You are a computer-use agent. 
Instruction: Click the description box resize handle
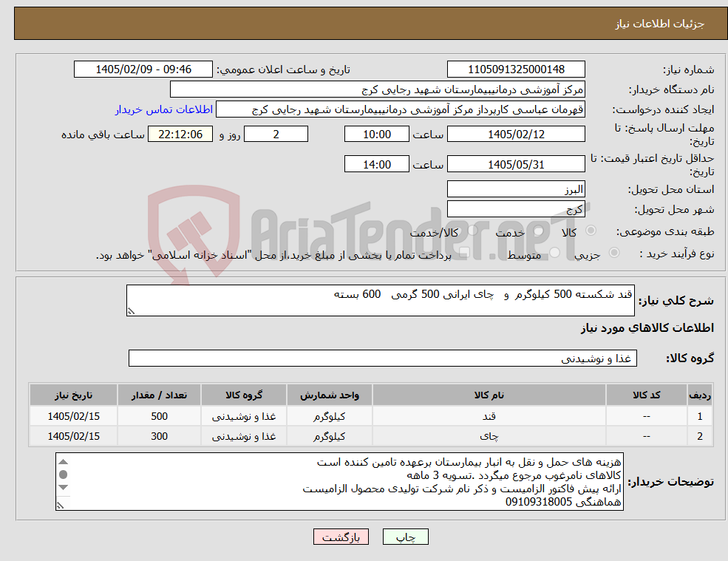[x=131, y=312]
